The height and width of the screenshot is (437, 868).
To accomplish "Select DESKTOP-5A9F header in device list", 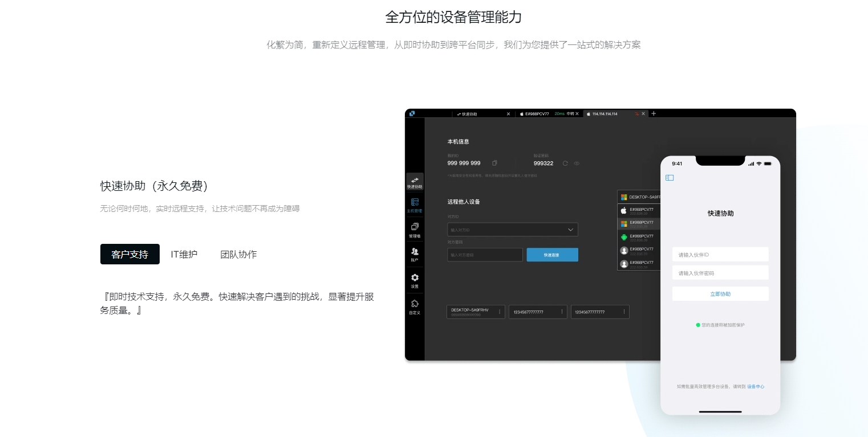I will pyautogui.click(x=639, y=197).
